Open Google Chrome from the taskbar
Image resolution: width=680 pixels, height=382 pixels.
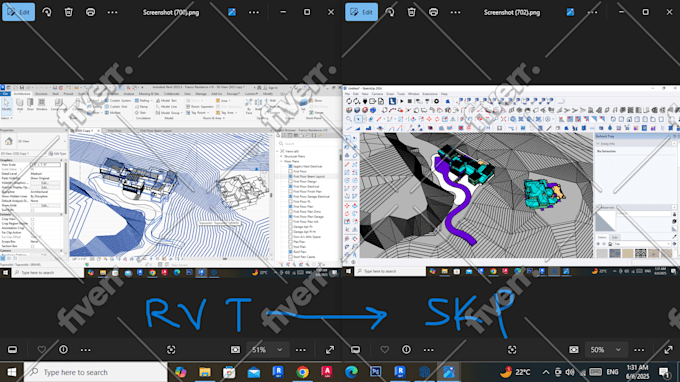click(303, 372)
